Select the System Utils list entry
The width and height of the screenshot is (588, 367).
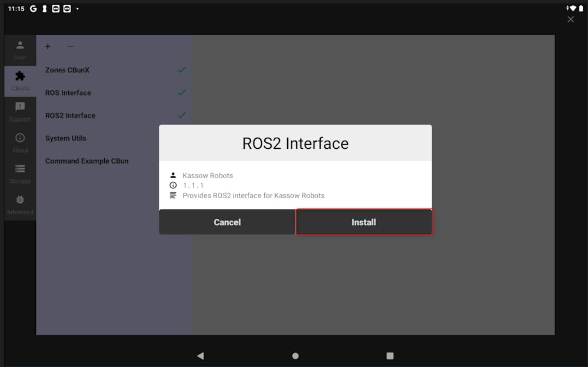pos(114,138)
